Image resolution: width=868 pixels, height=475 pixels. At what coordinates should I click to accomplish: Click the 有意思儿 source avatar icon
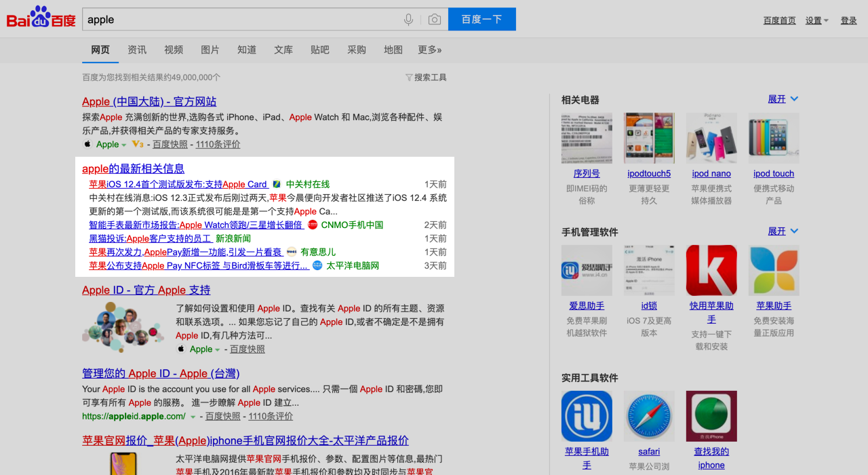coord(292,252)
